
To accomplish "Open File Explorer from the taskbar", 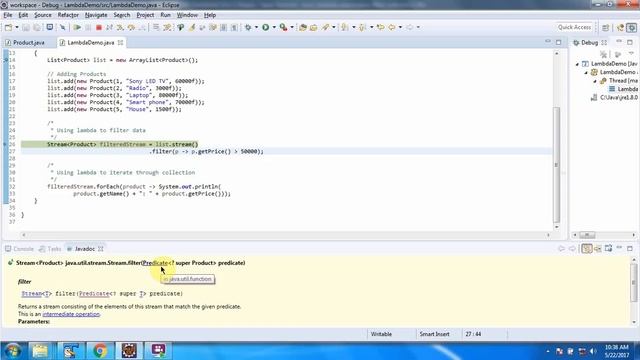I will [x=40, y=351].
